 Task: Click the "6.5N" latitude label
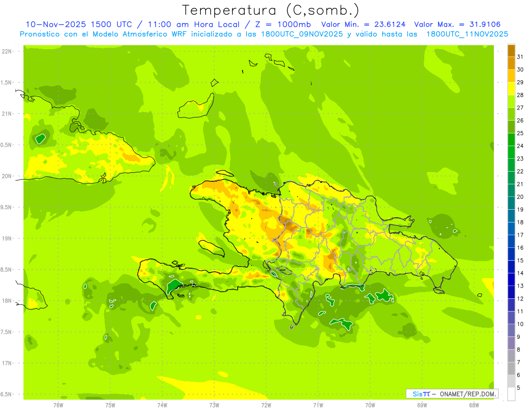pos(6,394)
